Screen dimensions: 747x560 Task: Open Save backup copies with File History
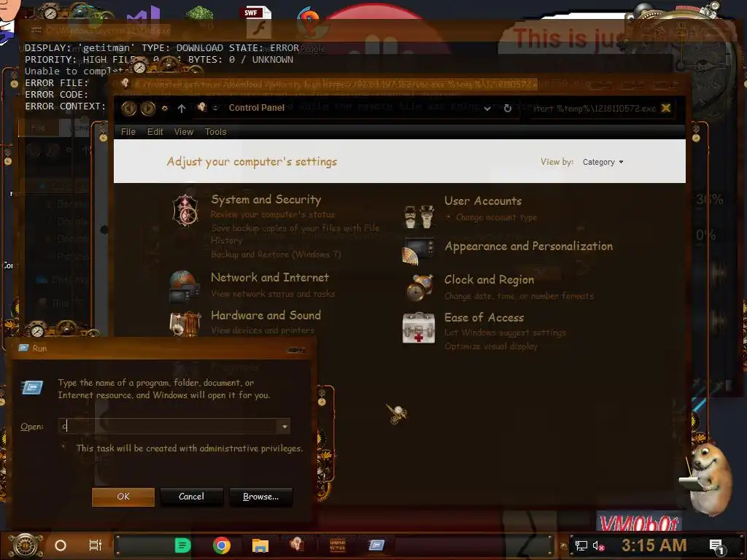tap(295, 234)
